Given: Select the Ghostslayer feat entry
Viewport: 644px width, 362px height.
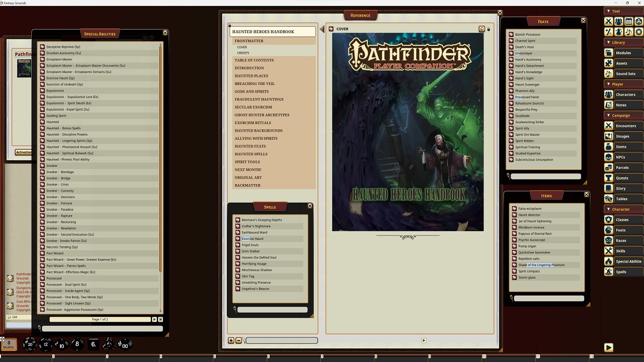Looking at the screenshot, I should coord(524,53).
